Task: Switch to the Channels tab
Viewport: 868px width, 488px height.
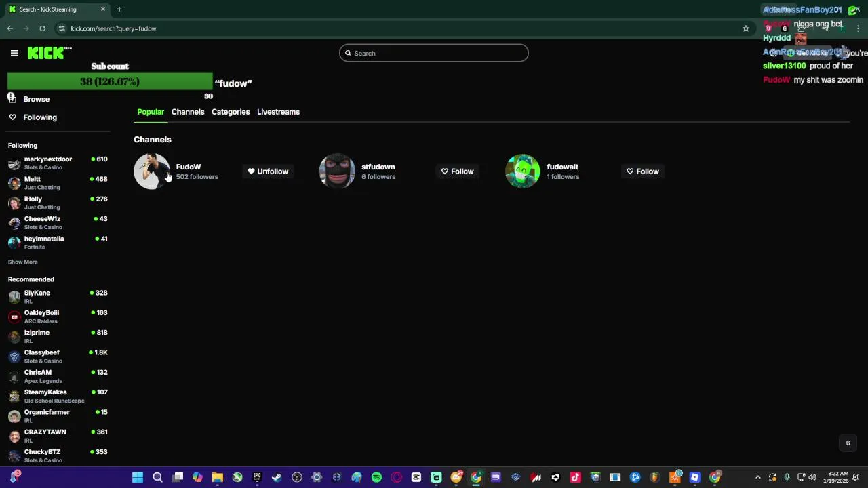Action: (x=188, y=112)
